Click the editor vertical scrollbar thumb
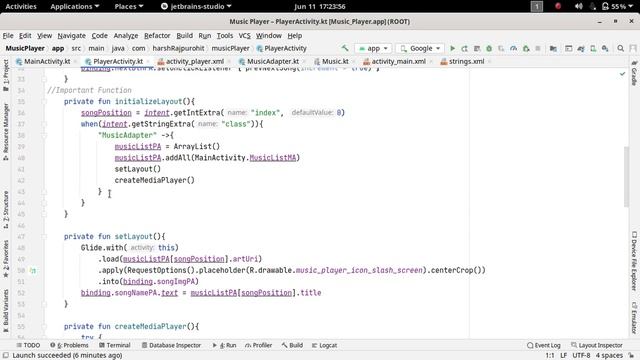The width and height of the screenshot is (640, 360). pyautogui.click(x=626, y=176)
